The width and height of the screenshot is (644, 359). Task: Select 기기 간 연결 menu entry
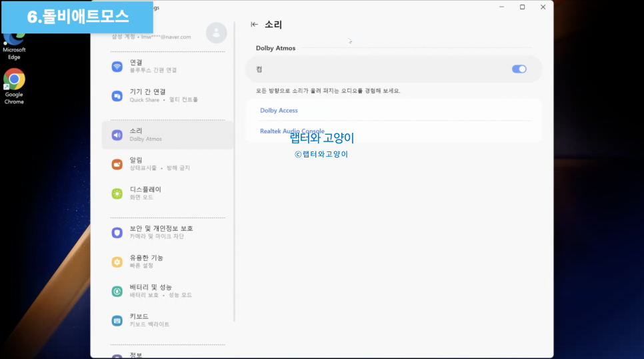(167, 96)
